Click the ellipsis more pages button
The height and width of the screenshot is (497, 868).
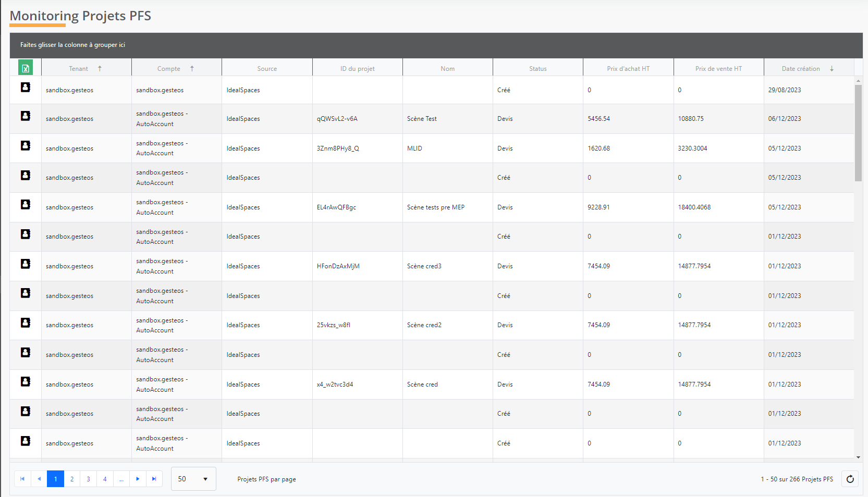tap(121, 479)
